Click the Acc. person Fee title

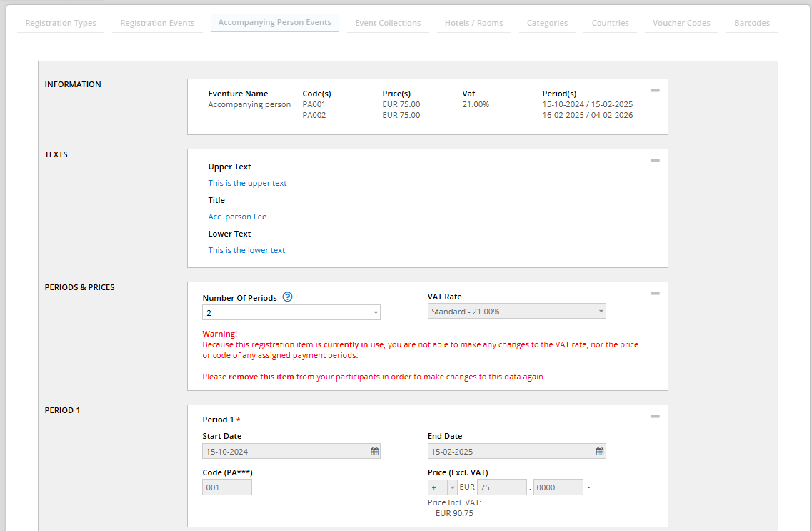(x=237, y=217)
